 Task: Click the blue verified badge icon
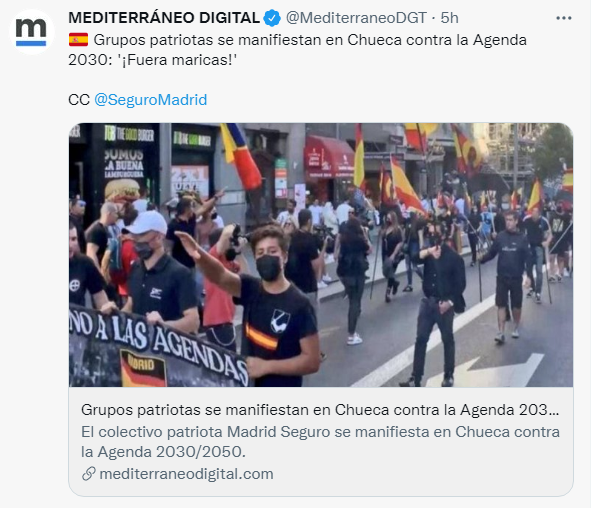point(272,18)
